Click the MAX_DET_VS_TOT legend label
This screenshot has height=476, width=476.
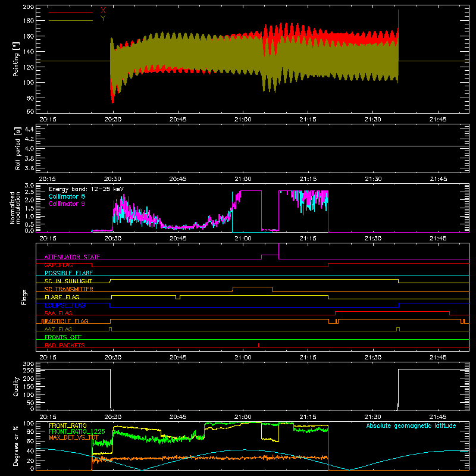coord(74,437)
